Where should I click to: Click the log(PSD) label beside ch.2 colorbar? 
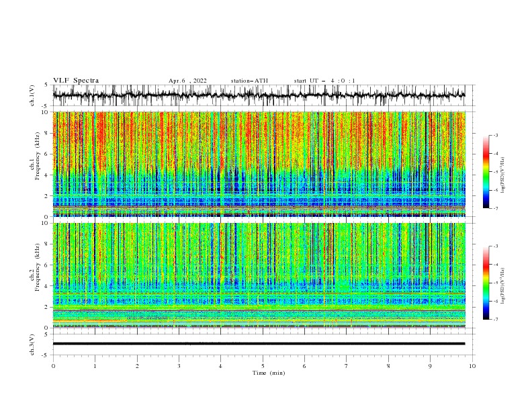tap(502, 285)
